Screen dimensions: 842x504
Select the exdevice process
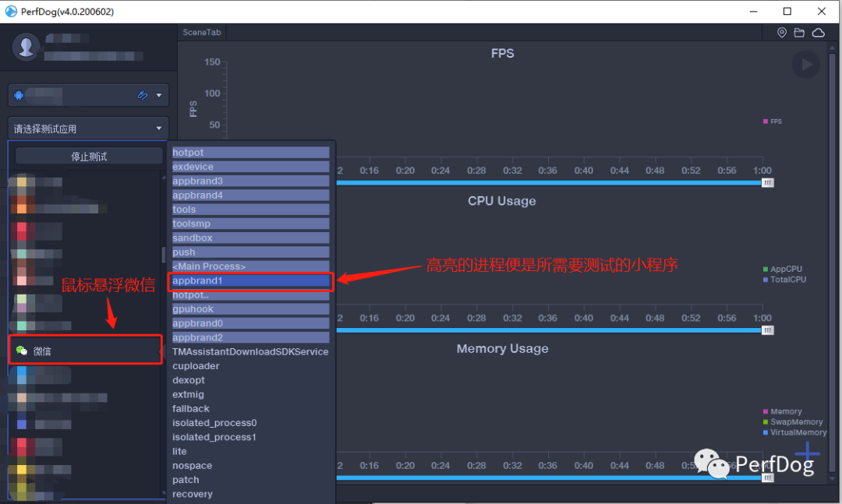click(x=250, y=167)
